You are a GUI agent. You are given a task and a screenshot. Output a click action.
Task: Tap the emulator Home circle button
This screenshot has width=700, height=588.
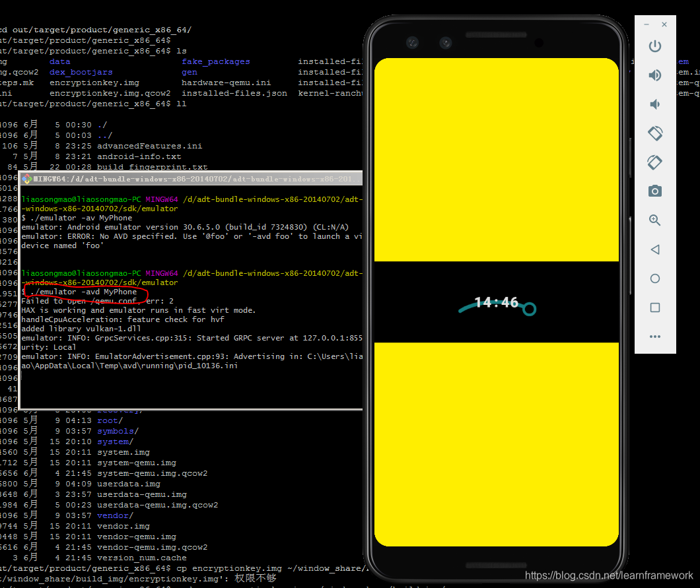click(655, 278)
